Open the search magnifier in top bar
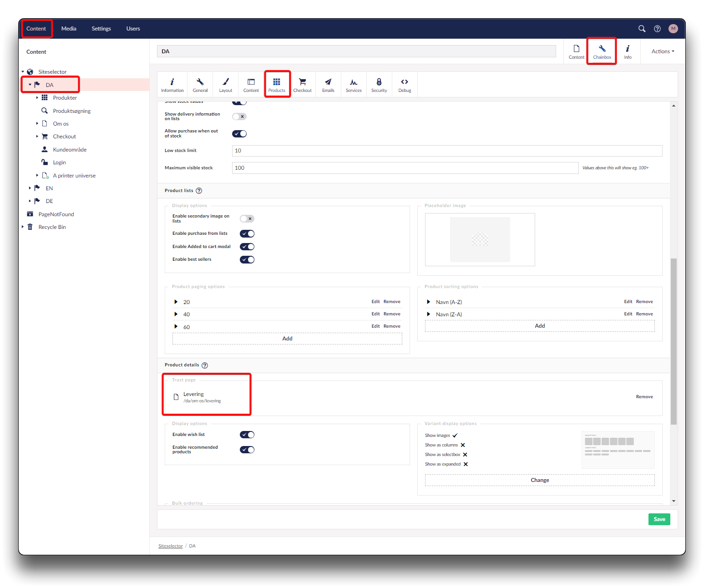The height and width of the screenshot is (588, 704). 642,29
